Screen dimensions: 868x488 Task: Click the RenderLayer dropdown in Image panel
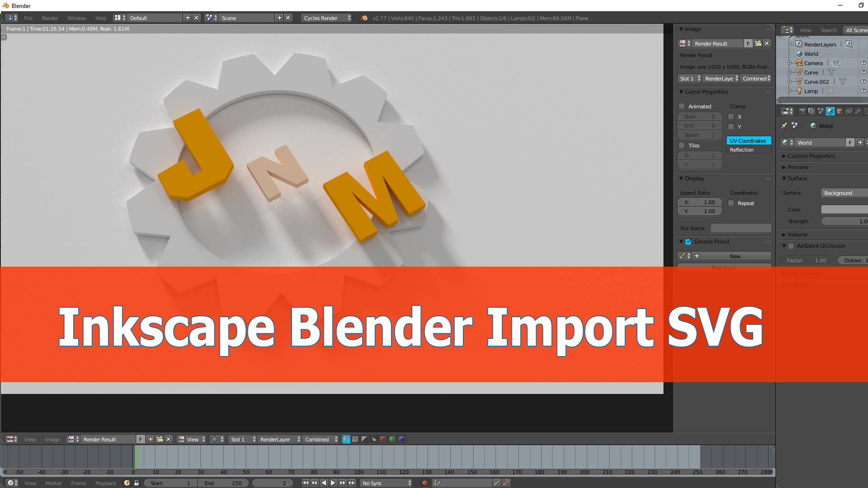722,78
